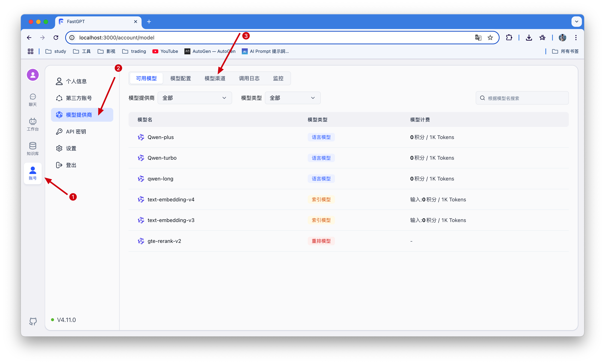Open the AutoGen bookmark

click(210, 51)
